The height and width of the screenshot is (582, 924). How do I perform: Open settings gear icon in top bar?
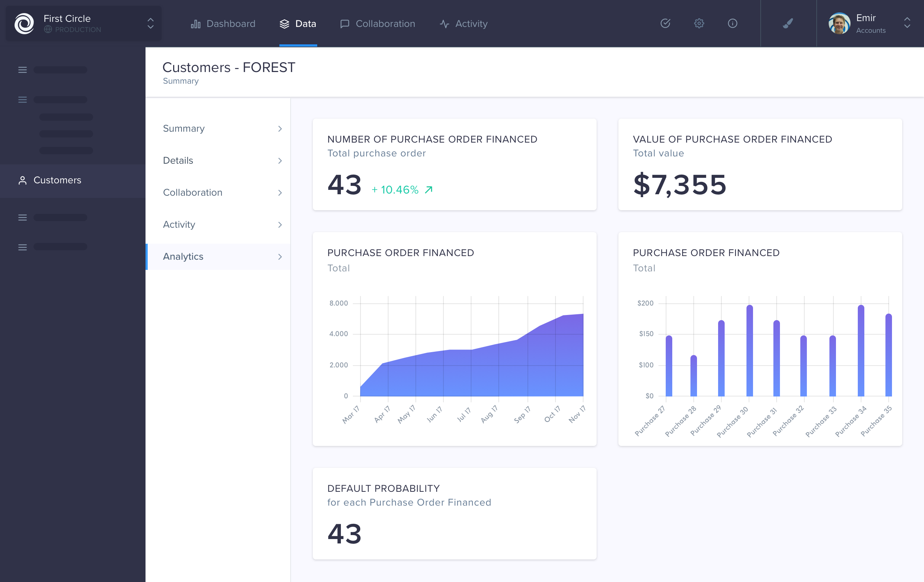[699, 23]
